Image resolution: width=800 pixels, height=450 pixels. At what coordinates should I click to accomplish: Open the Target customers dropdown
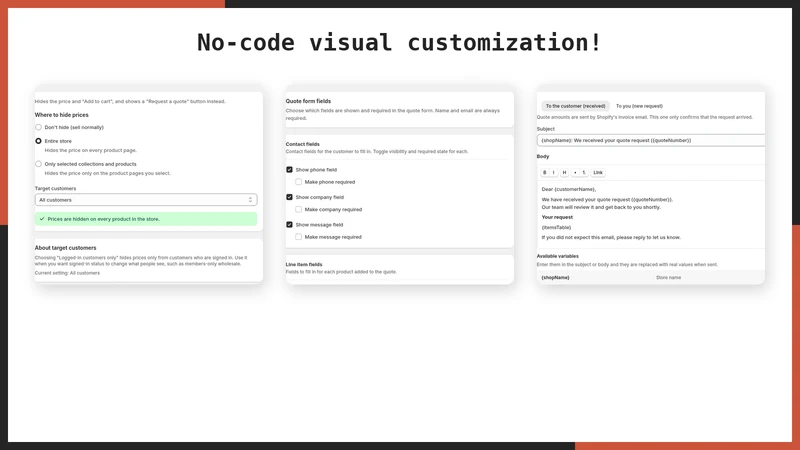tap(146, 200)
